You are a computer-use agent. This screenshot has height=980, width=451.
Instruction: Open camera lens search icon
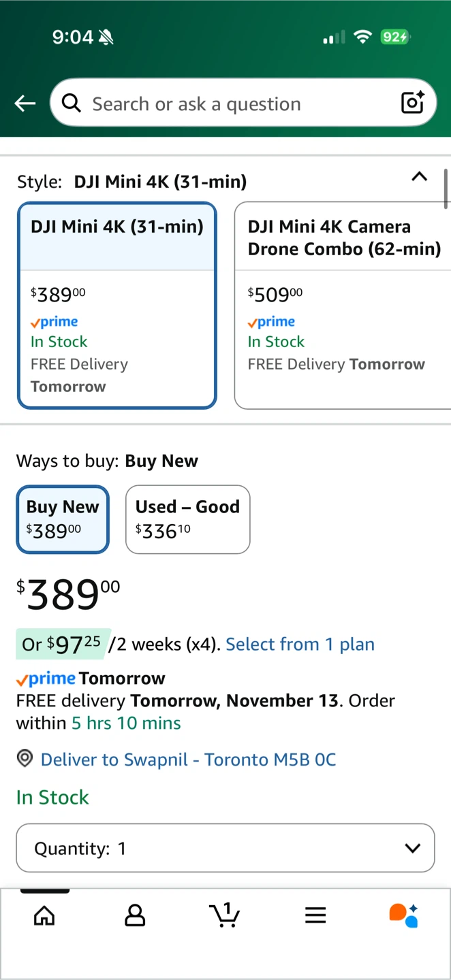click(412, 103)
